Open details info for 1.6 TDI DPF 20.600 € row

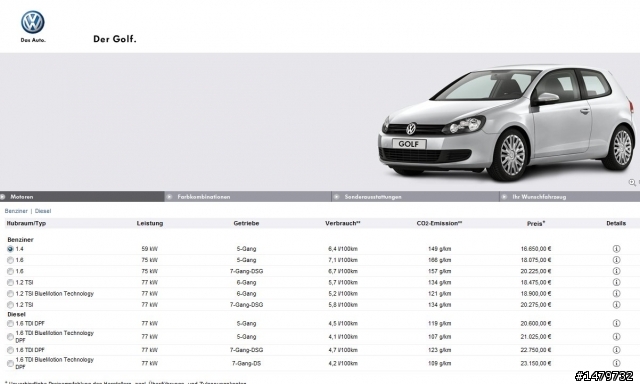point(616,323)
